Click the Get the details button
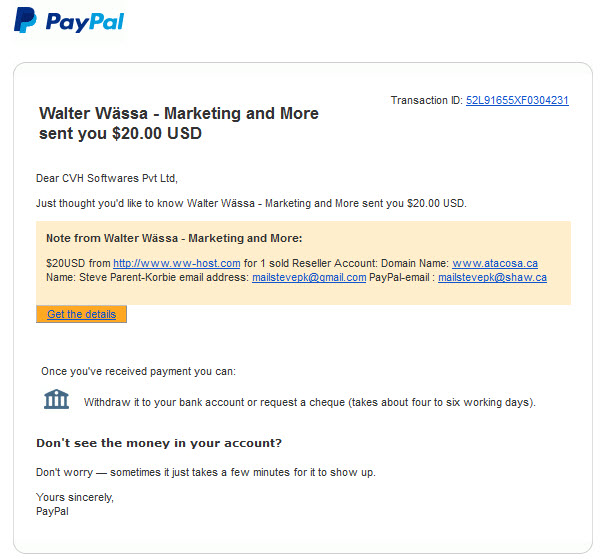The height and width of the screenshot is (559, 604). [81, 314]
